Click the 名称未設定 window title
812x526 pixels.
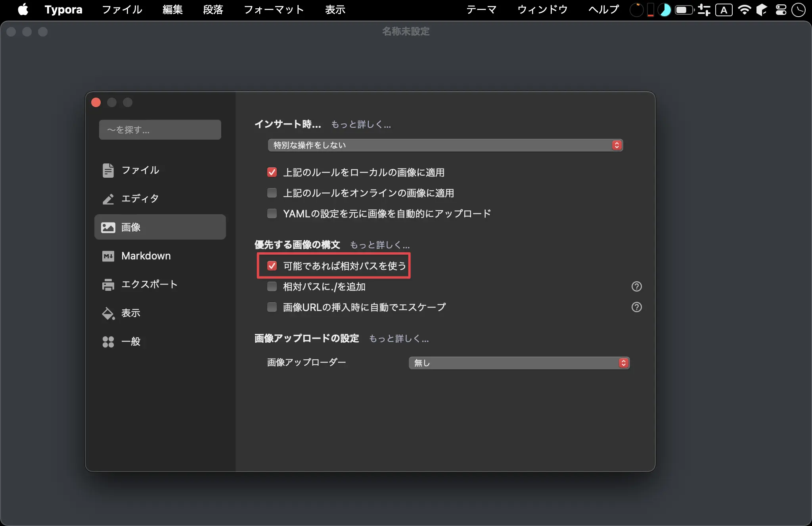[x=406, y=31]
